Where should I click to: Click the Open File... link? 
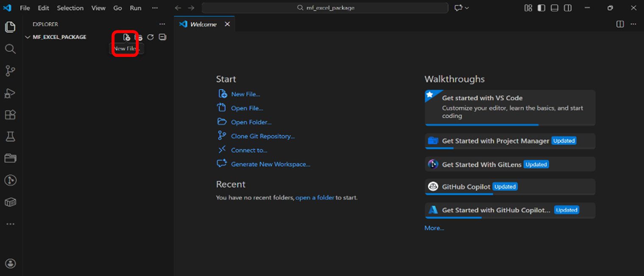247,108
